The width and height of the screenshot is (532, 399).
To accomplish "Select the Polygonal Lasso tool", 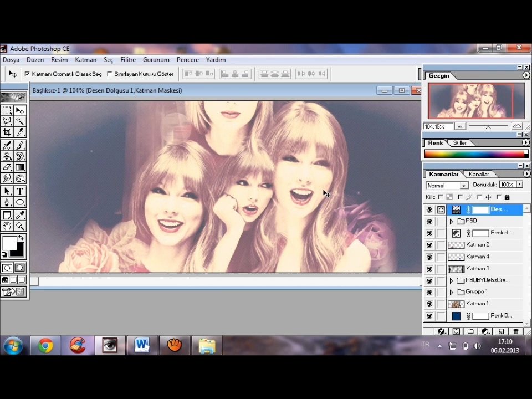I will [7, 121].
